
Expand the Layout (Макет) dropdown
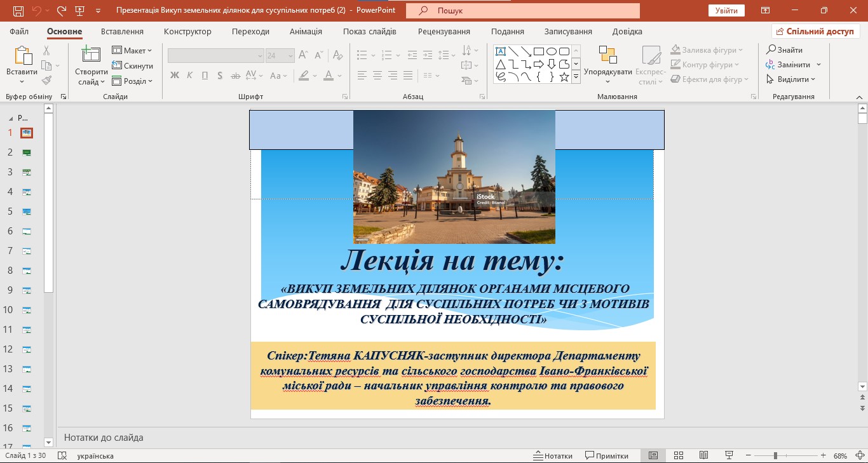(x=133, y=51)
